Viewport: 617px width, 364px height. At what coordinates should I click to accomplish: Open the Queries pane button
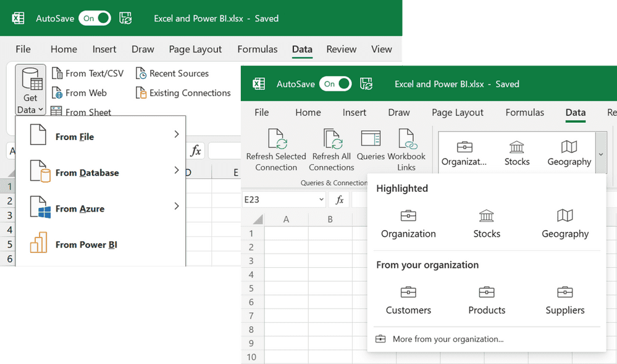point(371,146)
